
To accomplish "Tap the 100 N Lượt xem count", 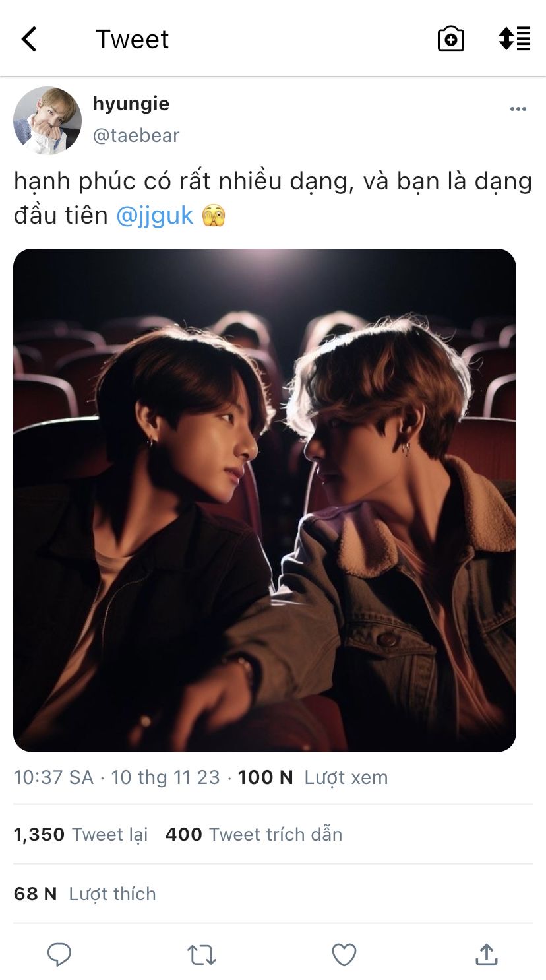I will click(x=313, y=777).
